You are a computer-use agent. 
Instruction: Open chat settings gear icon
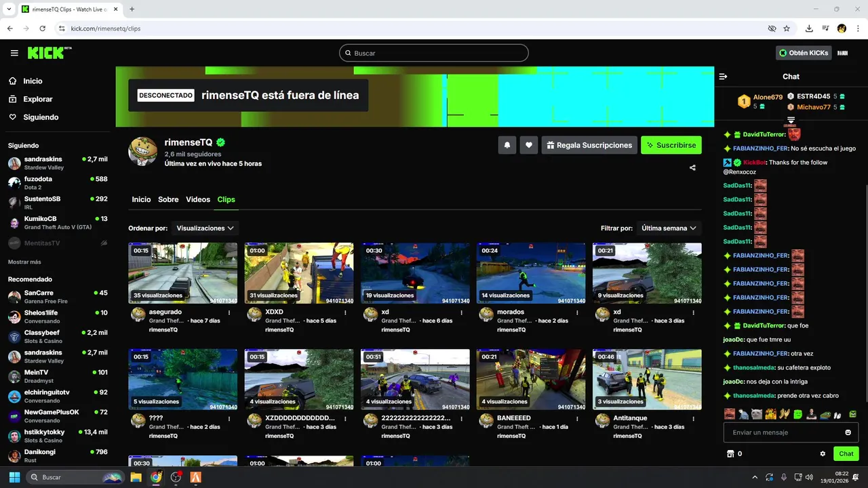pos(823,453)
